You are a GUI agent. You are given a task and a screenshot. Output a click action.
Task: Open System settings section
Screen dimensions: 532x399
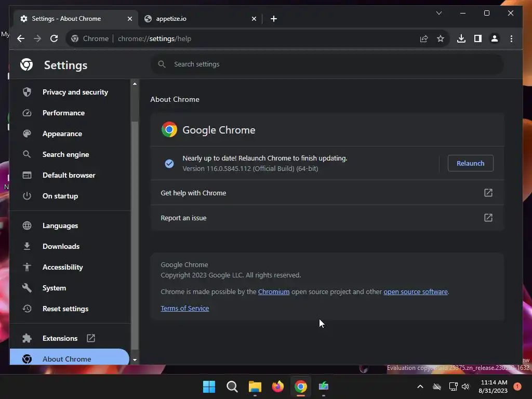tap(70, 288)
